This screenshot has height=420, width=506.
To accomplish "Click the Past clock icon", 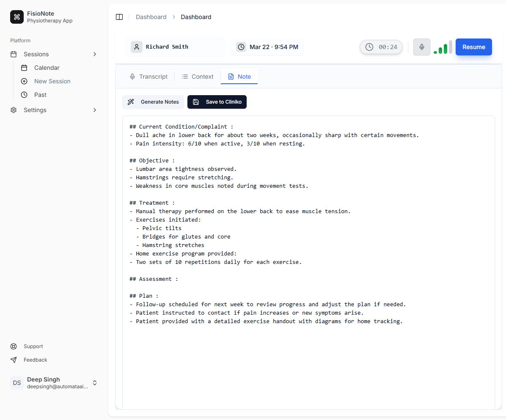I will tap(24, 95).
